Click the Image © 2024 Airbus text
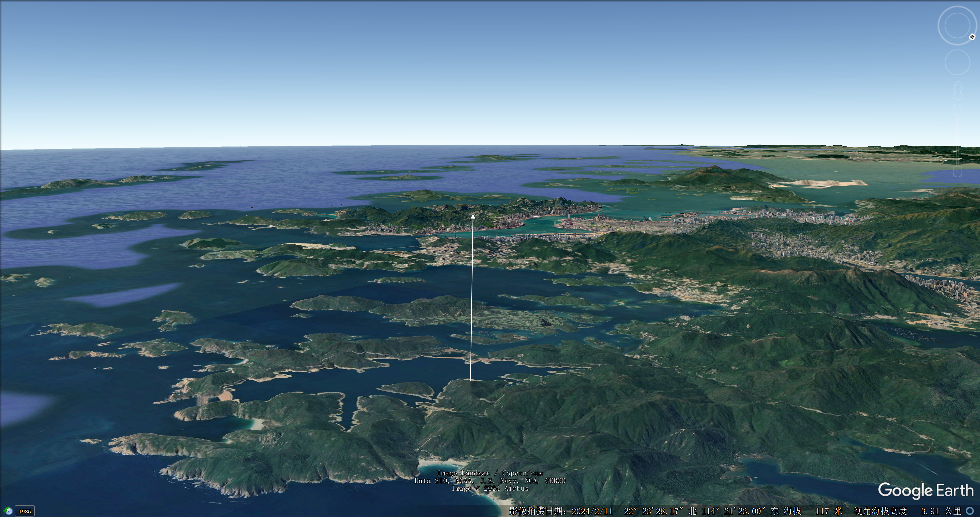The height and width of the screenshot is (517, 980). (x=490, y=488)
